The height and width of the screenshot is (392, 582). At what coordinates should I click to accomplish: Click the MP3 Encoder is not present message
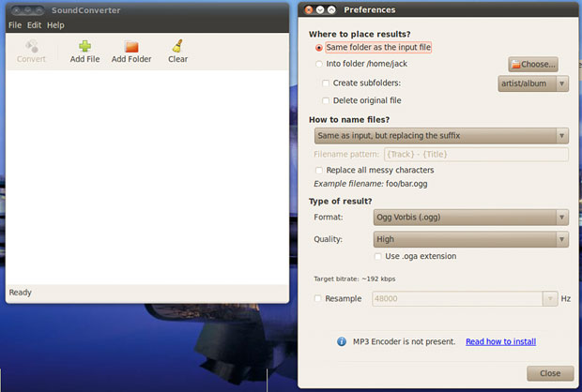pos(404,341)
